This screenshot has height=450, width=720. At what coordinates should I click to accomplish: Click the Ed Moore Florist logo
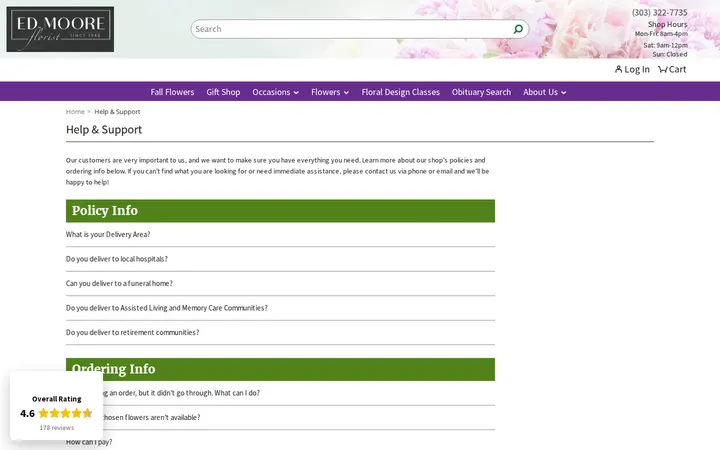pos(60,29)
